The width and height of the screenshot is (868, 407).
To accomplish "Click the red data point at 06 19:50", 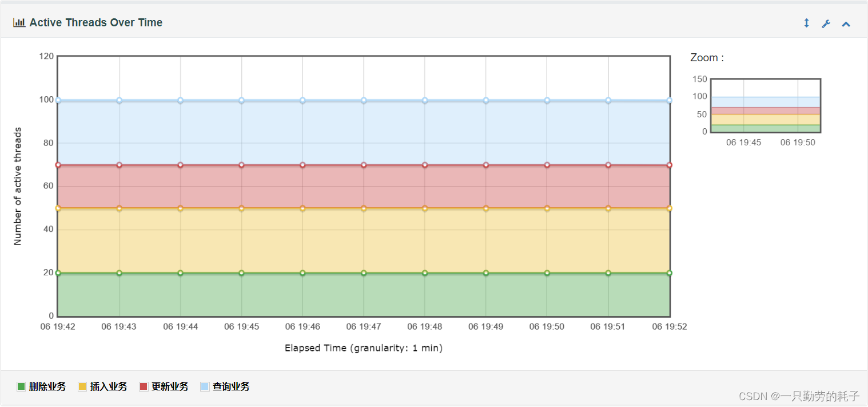I will pyautogui.click(x=547, y=165).
